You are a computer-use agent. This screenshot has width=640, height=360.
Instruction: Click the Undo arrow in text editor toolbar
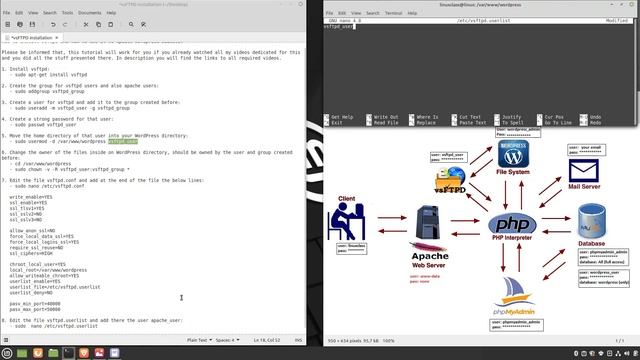tap(53, 24)
